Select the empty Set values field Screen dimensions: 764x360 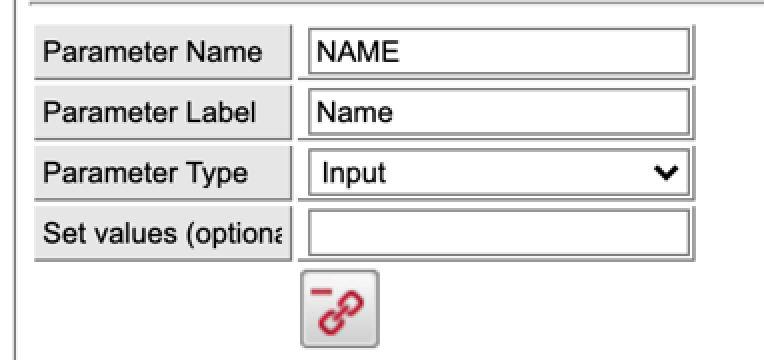point(499,233)
